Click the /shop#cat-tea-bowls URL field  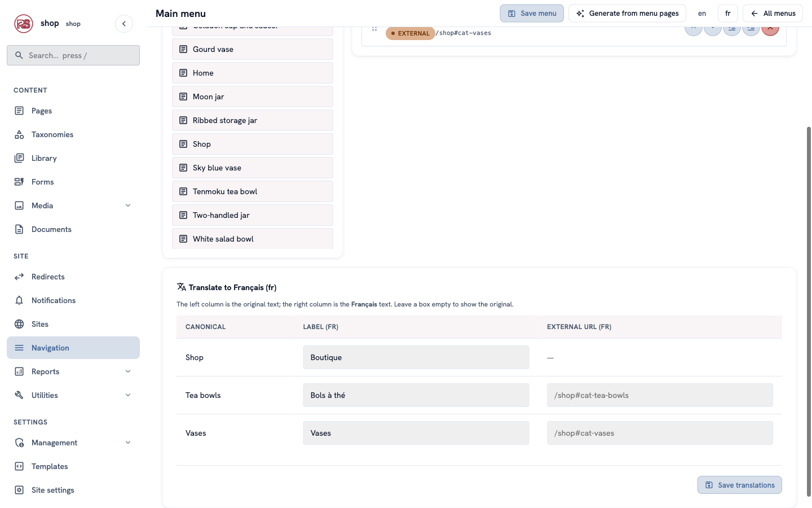click(x=660, y=395)
